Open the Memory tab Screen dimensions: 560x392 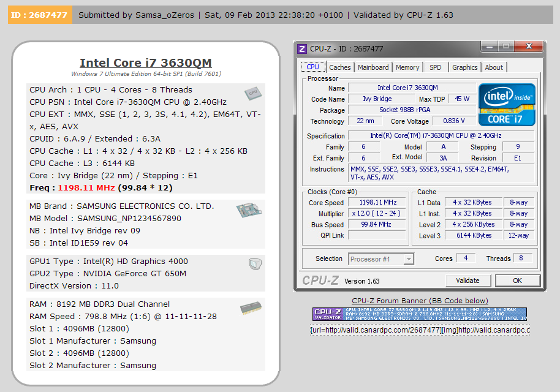pos(407,67)
